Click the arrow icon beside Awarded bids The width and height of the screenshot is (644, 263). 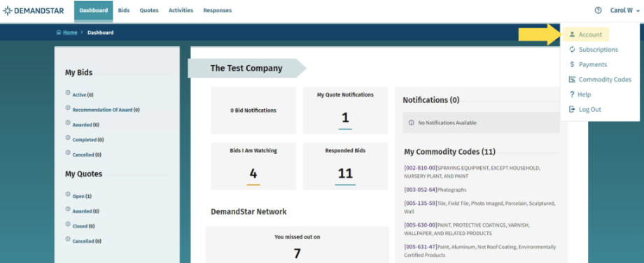(68, 122)
